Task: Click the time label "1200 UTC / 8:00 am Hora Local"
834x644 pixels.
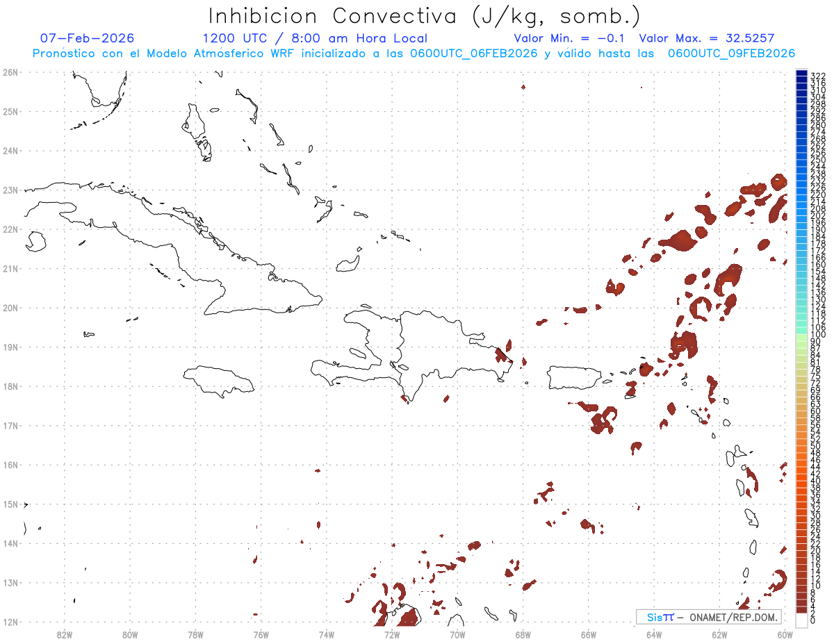Action: click(315, 38)
